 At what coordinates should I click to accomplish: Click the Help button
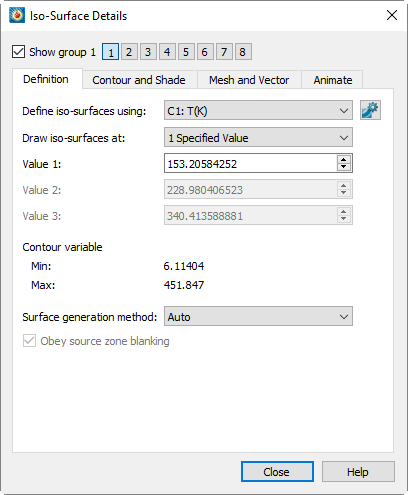(358, 472)
